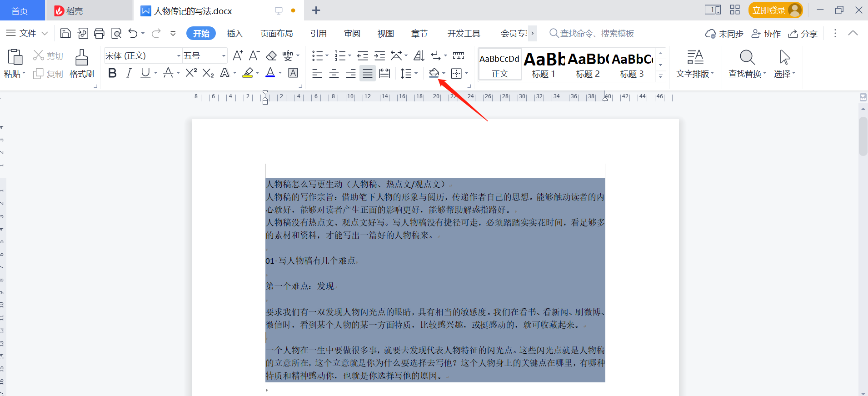The height and width of the screenshot is (396, 868).
Task: Click the Collaborate button
Action: 766,34
